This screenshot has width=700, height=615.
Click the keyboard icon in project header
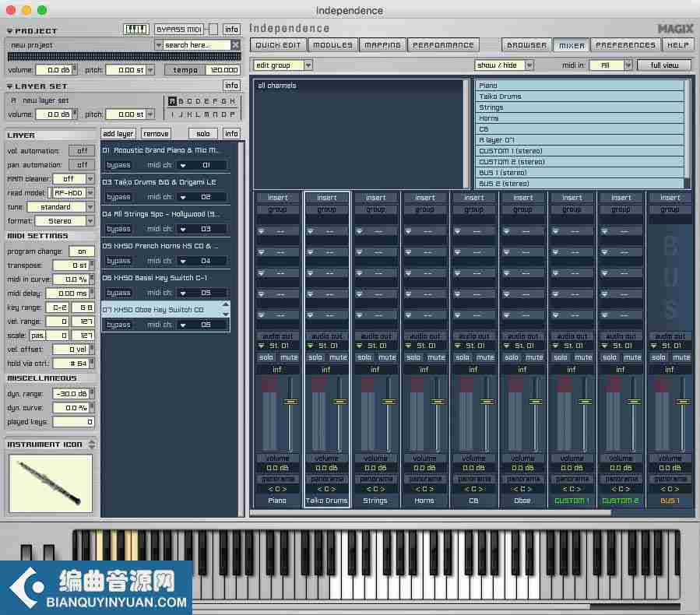(135, 30)
